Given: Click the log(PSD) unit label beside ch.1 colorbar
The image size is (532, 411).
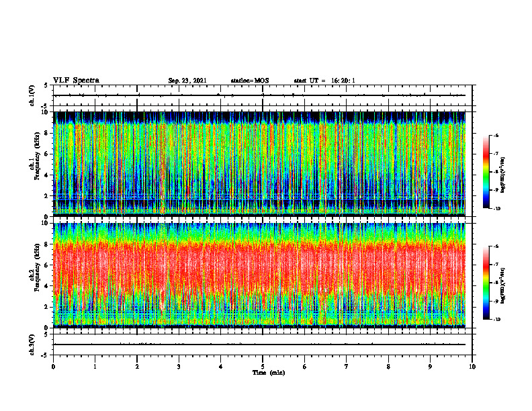Looking at the screenshot, I should (504, 175).
